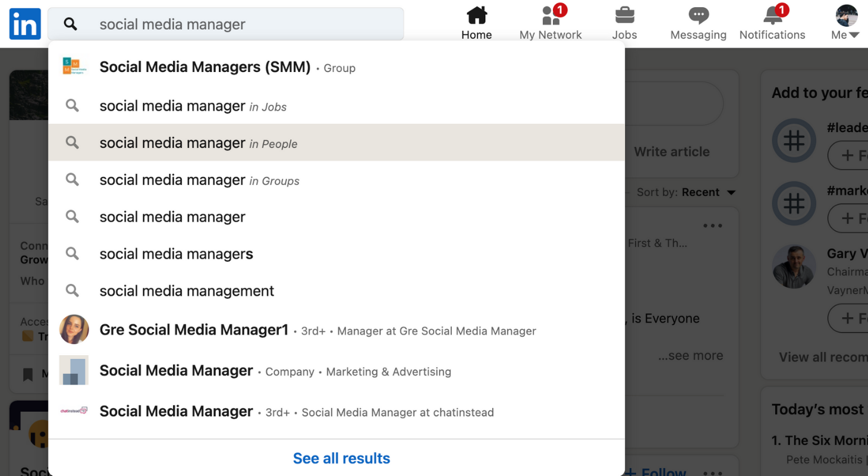Screen dimensions: 868x476
Task: Open the Sort by Recent dropdown
Action: [686, 192]
